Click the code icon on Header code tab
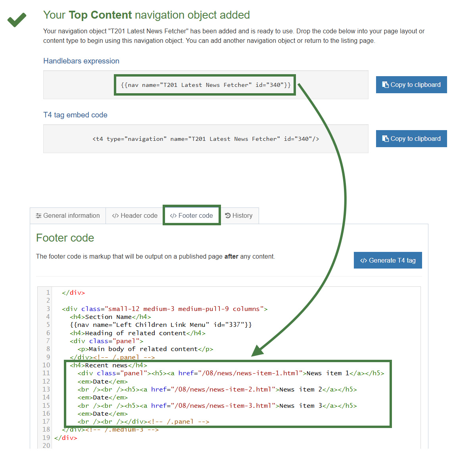The image size is (455, 476). [115, 215]
